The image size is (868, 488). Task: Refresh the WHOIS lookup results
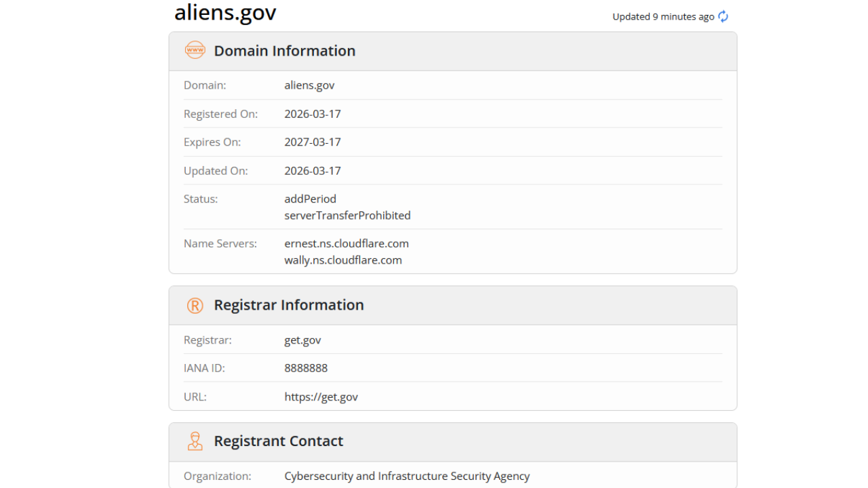[723, 16]
